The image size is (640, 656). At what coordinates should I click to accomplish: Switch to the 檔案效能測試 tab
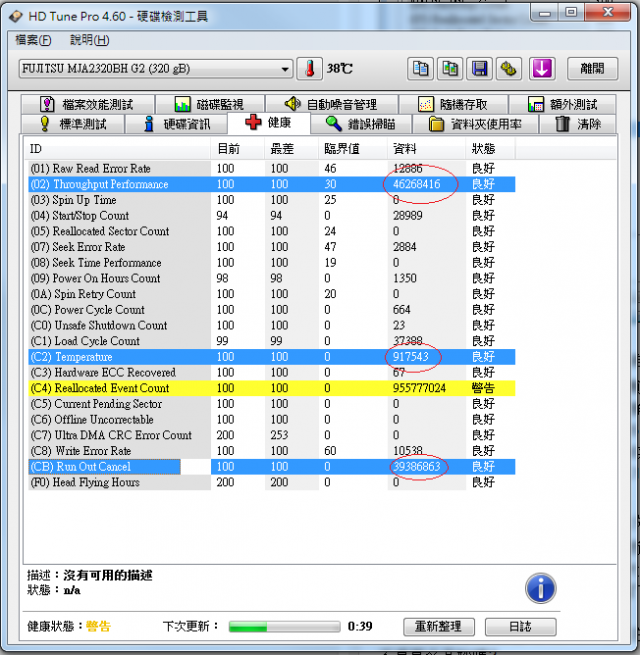(88, 104)
